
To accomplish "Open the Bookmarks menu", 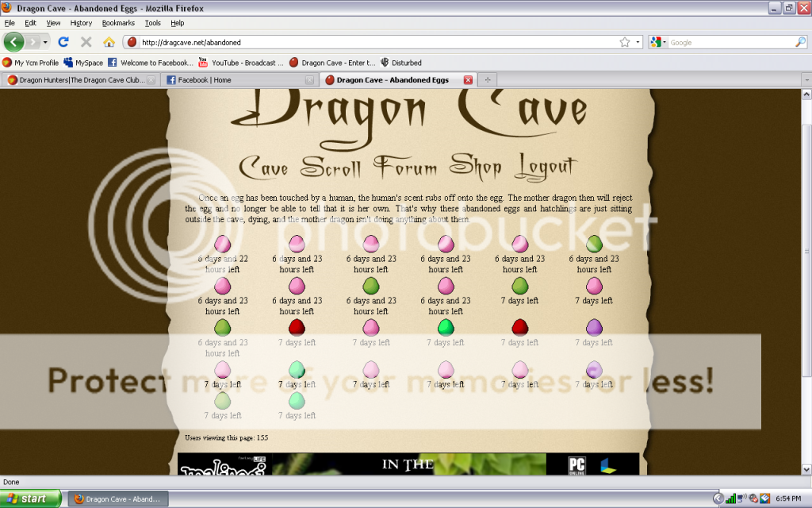I will (118, 23).
